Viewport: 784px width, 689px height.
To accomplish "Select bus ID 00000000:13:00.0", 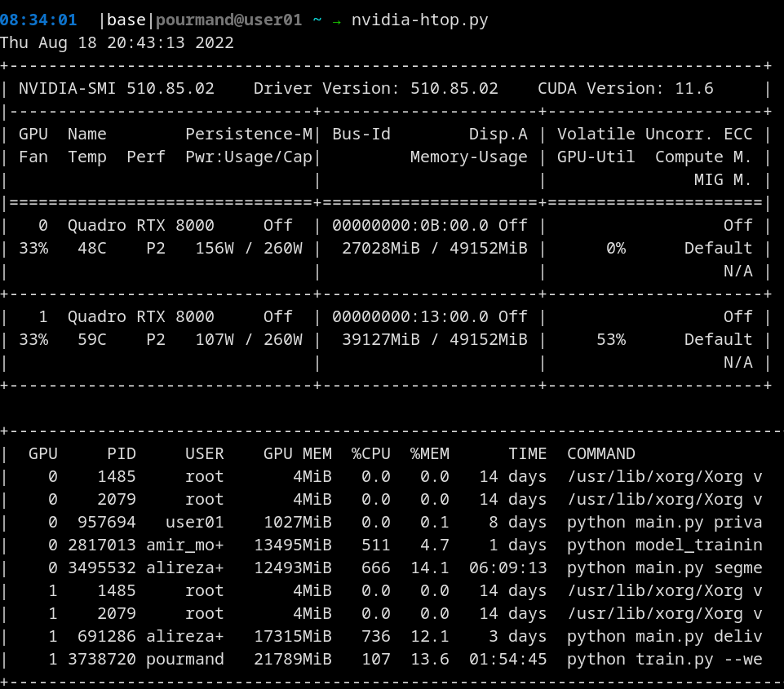I will 410,316.
